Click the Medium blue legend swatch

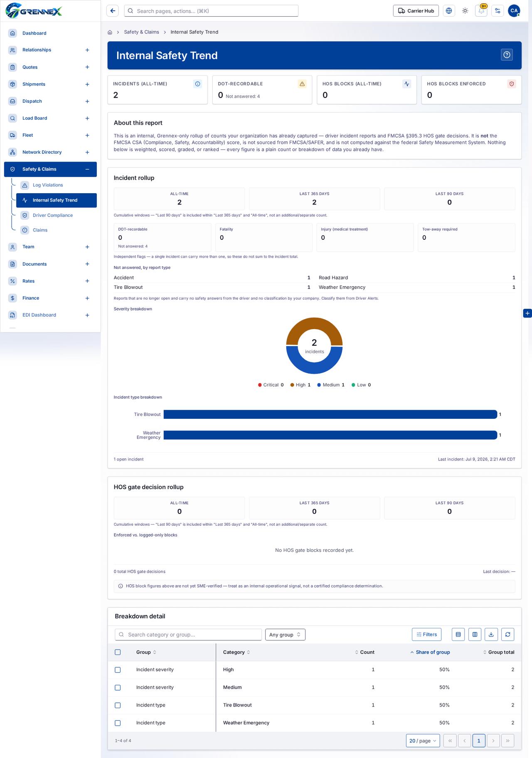tap(319, 385)
